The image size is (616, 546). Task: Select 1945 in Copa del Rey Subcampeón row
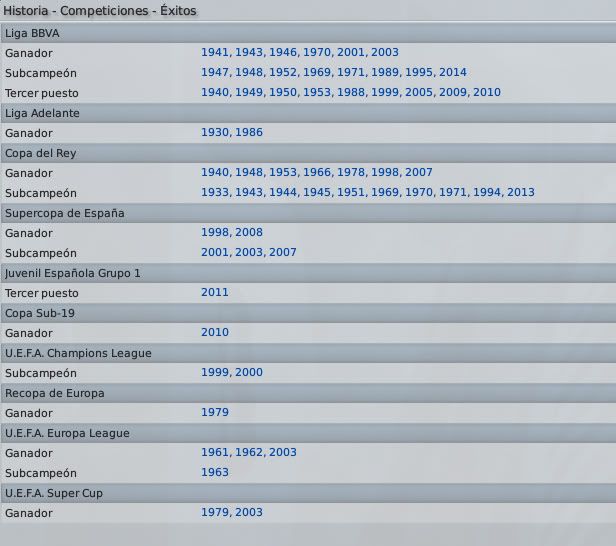coord(317,192)
